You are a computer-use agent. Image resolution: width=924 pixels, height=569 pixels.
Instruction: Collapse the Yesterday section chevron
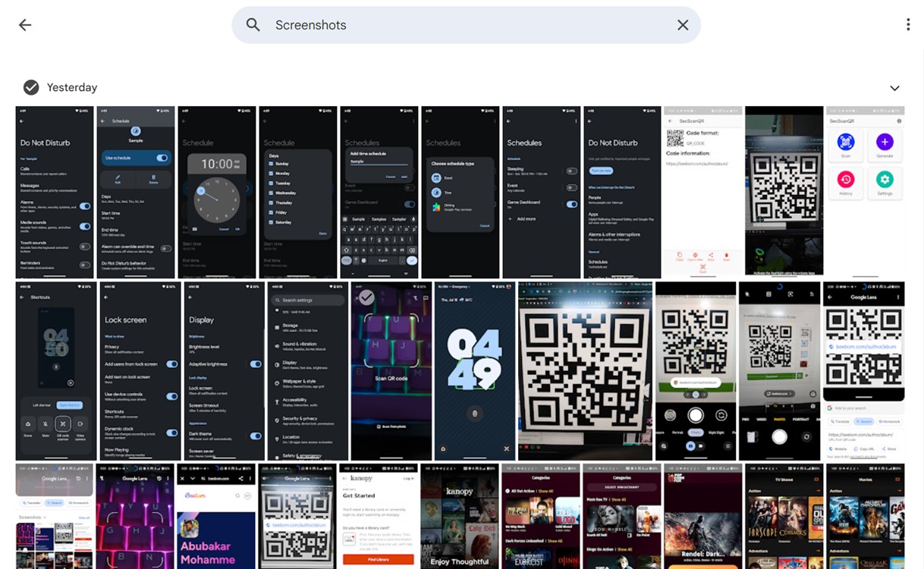tap(894, 87)
